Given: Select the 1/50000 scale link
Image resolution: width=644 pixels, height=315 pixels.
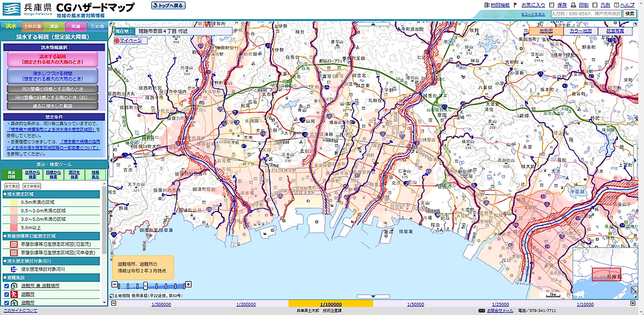Looking at the screenshot, I should click(415, 304).
